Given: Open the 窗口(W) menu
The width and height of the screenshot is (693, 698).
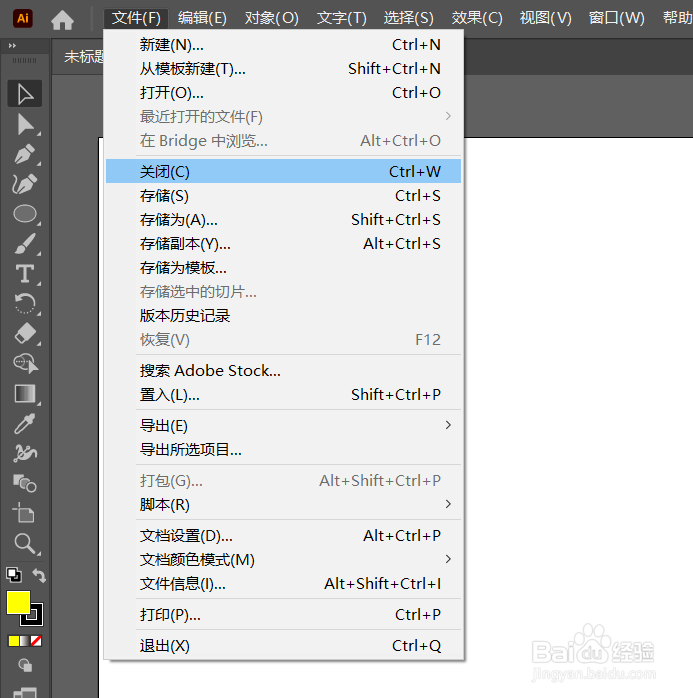Looking at the screenshot, I should (616, 18).
